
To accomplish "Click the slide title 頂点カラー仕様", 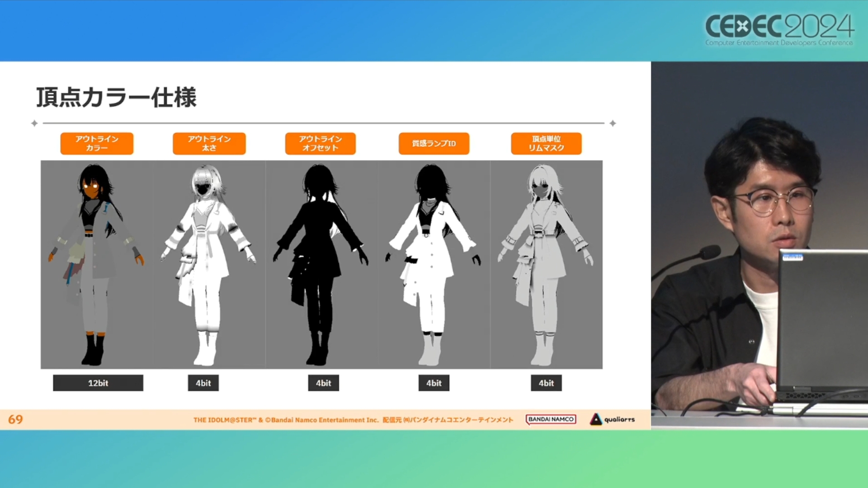I will 117,97.
